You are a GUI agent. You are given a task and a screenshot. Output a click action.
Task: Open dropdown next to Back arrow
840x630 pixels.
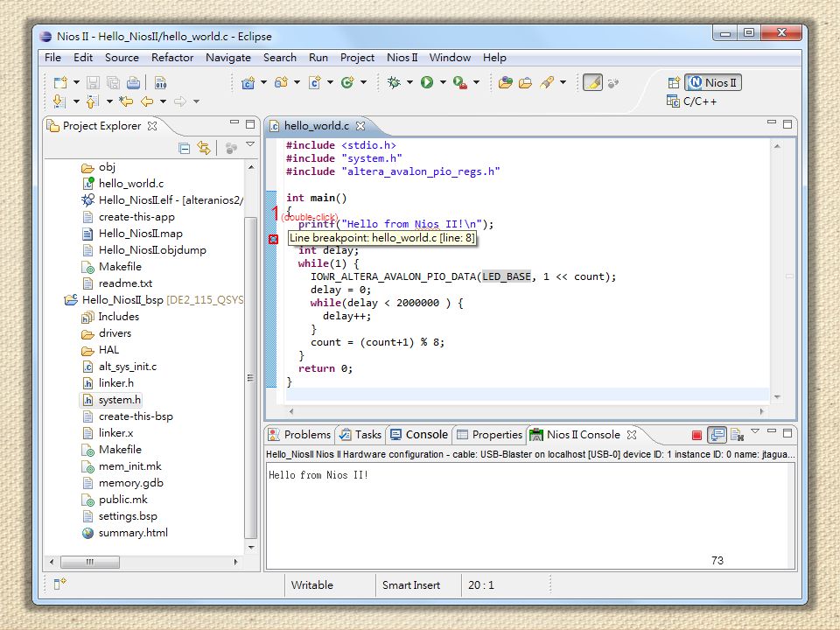(x=163, y=101)
